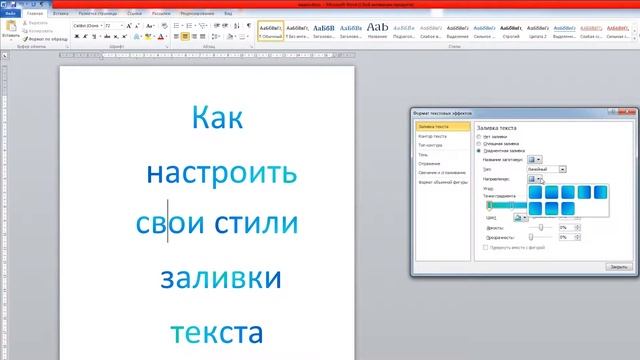Switch to the Разметка страницы tab

coord(97,13)
